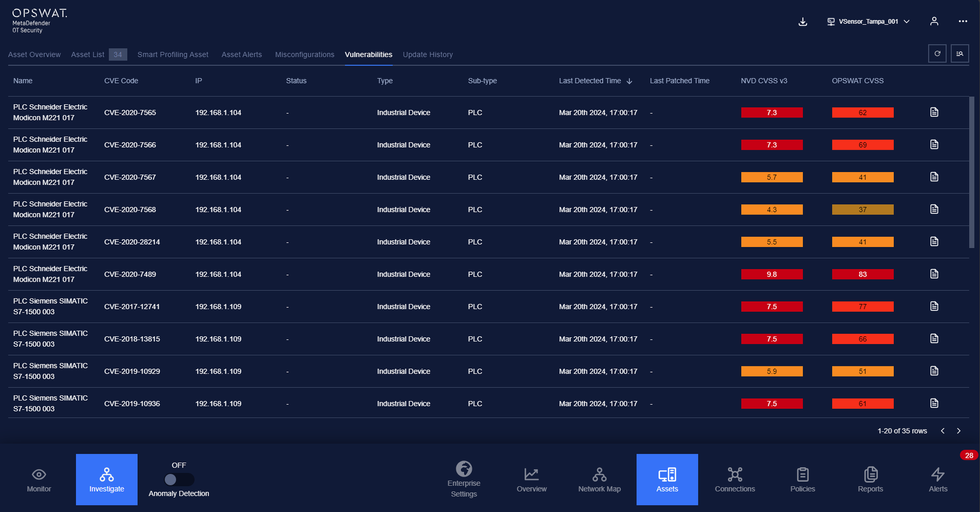
Task: Click the OPSWAT MetaDefender logo
Action: [39, 21]
